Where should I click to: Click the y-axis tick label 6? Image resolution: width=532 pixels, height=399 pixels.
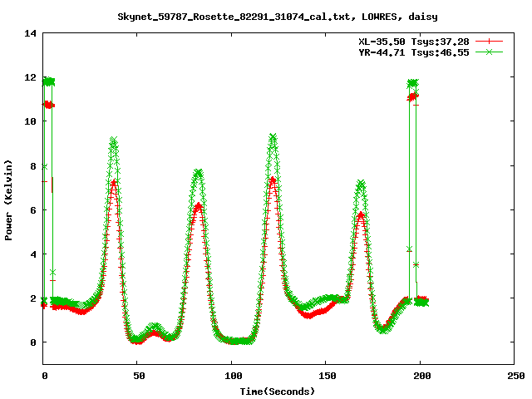(x=33, y=210)
